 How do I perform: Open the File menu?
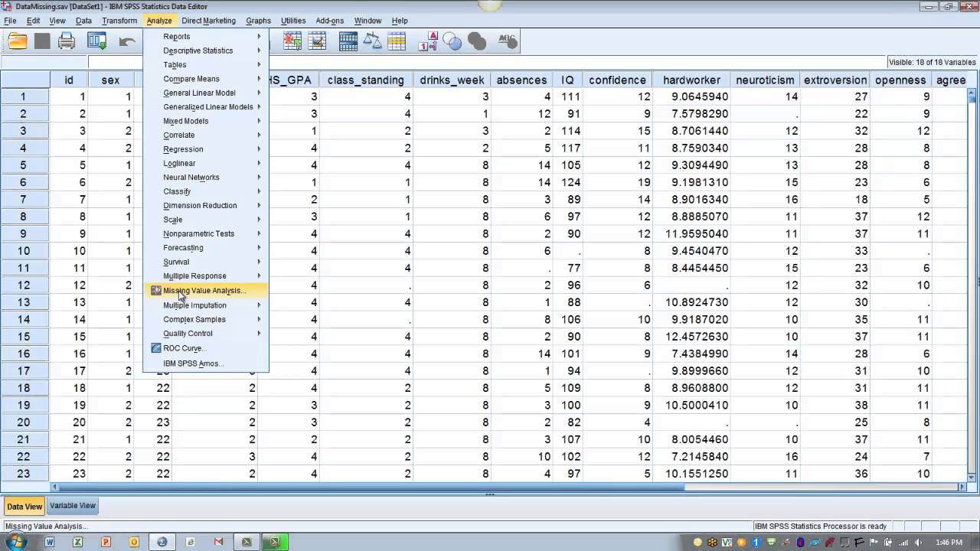pos(10,21)
